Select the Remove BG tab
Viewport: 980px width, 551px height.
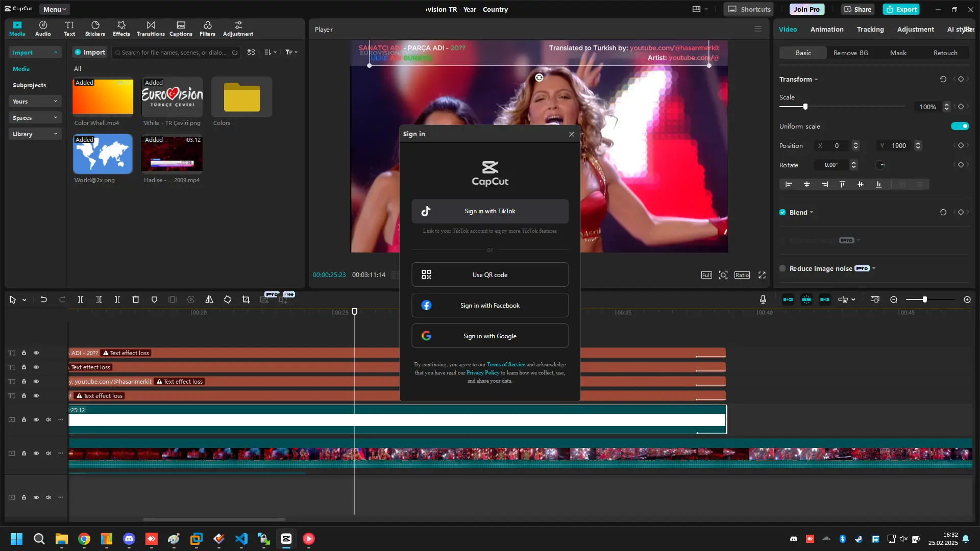[850, 53]
